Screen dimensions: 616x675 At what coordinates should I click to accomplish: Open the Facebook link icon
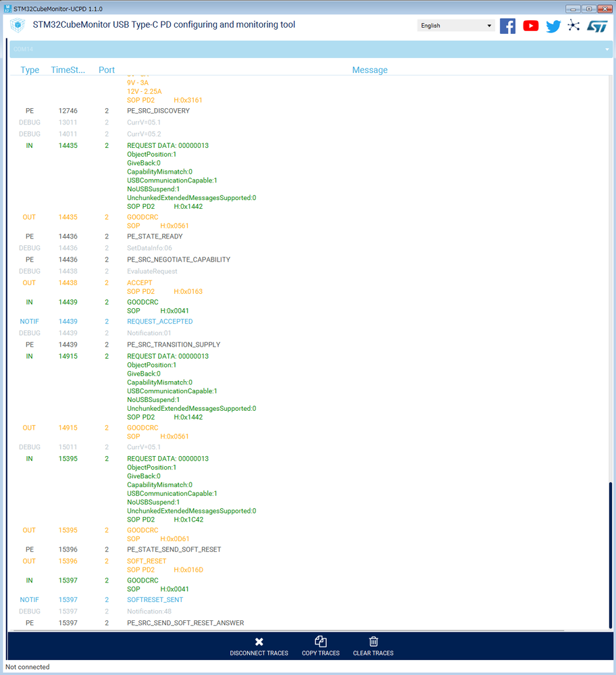tap(507, 26)
